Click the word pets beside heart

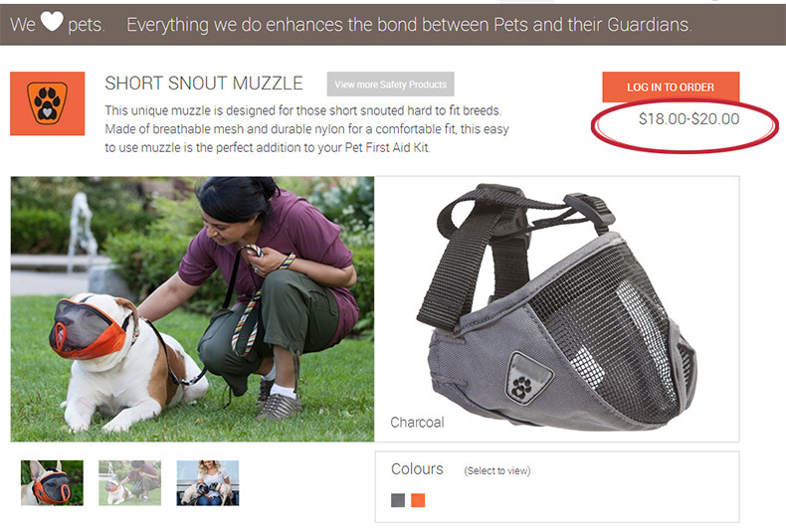86,25
